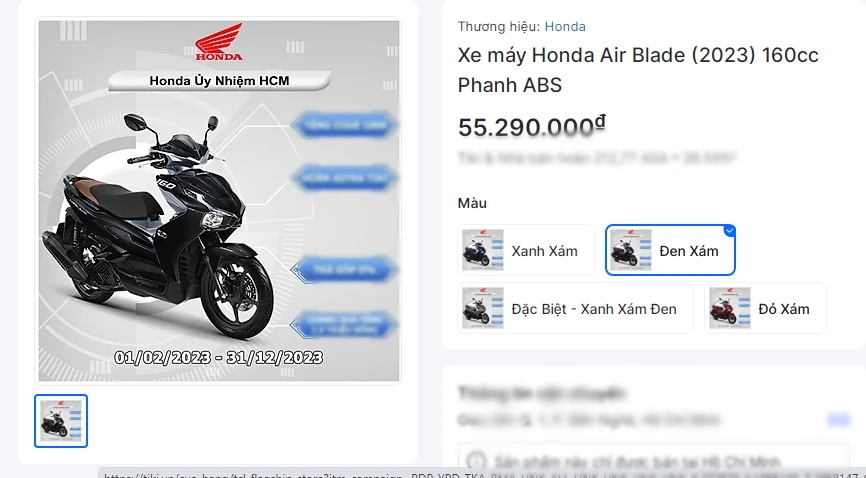866x478 pixels.
Task: Click the blue checkmark badge on Đen Xám
Action: tap(730, 230)
